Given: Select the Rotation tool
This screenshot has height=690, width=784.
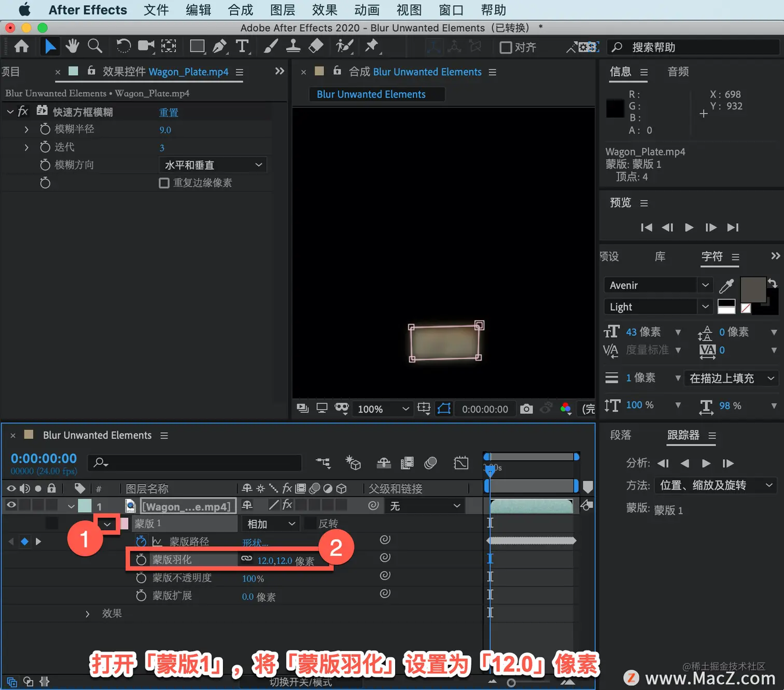Looking at the screenshot, I should 123,46.
